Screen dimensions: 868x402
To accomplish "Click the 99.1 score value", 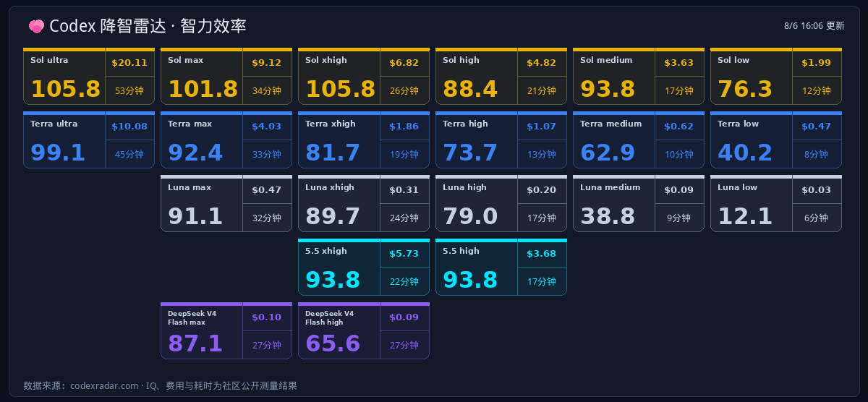I will click(x=58, y=153).
